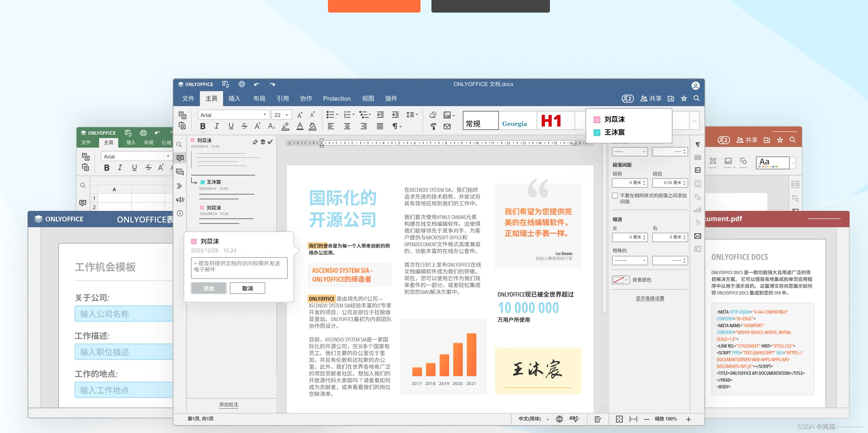This screenshot has width=868, height=433.
Task: Edit the 刘苡沫 comment with the pencil icon
Action: tap(255, 142)
